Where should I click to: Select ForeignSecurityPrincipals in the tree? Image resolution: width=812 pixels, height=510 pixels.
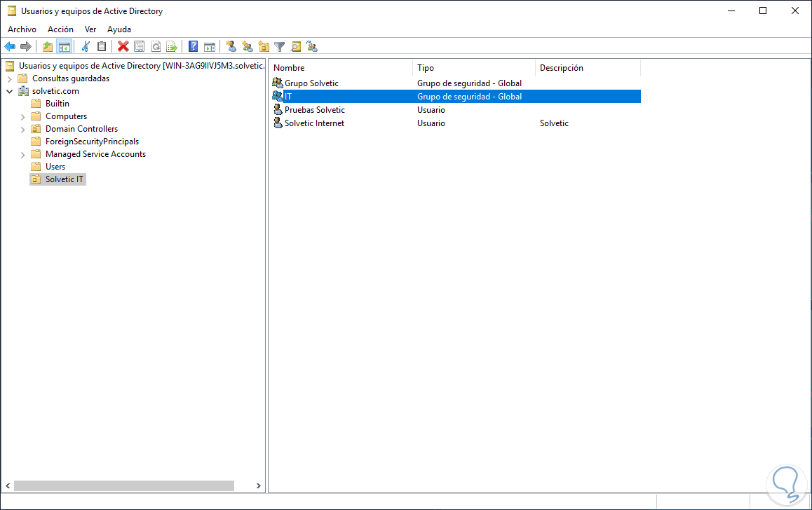[x=92, y=142]
